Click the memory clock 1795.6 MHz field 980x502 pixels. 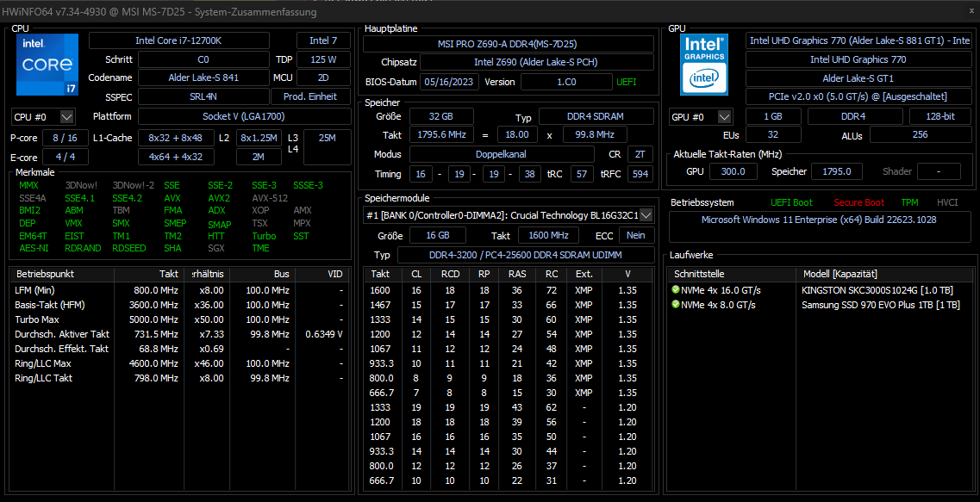point(441,135)
